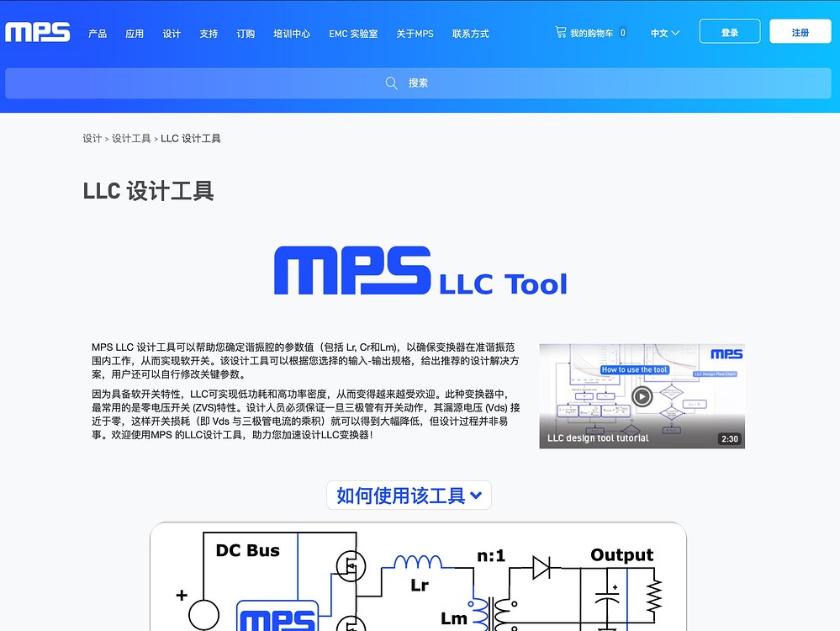Click the search magnifier icon
The image size is (840, 631).
[x=391, y=82]
